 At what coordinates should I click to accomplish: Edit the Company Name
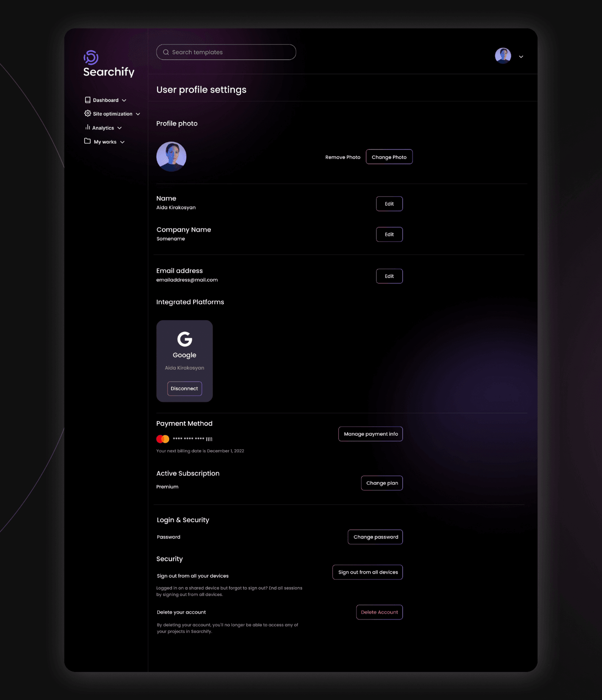(389, 234)
